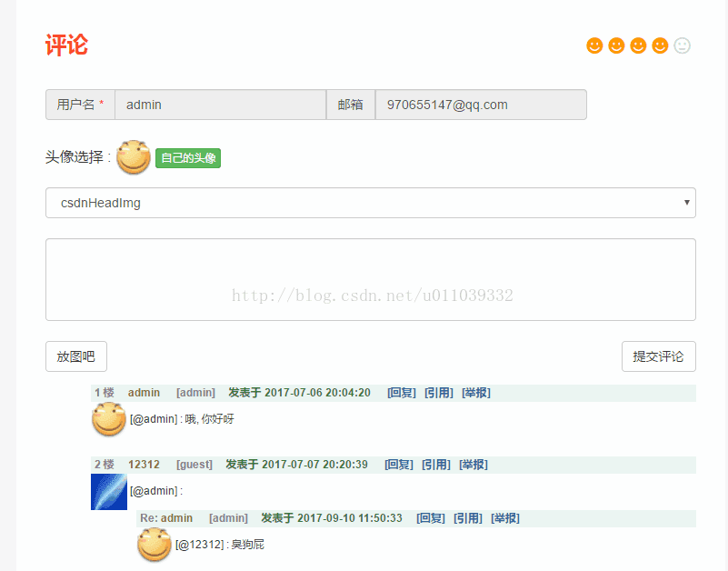Image resolution: width=728 pixels, height=571 pixels.
Task: Click 回复 on floor 1 comment
Action: coord(402,393)
